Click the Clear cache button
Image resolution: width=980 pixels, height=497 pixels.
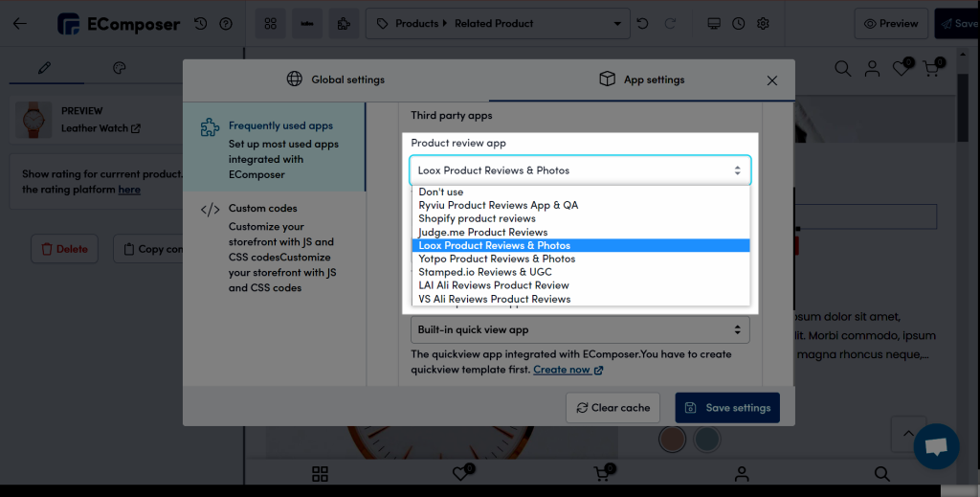613,408
